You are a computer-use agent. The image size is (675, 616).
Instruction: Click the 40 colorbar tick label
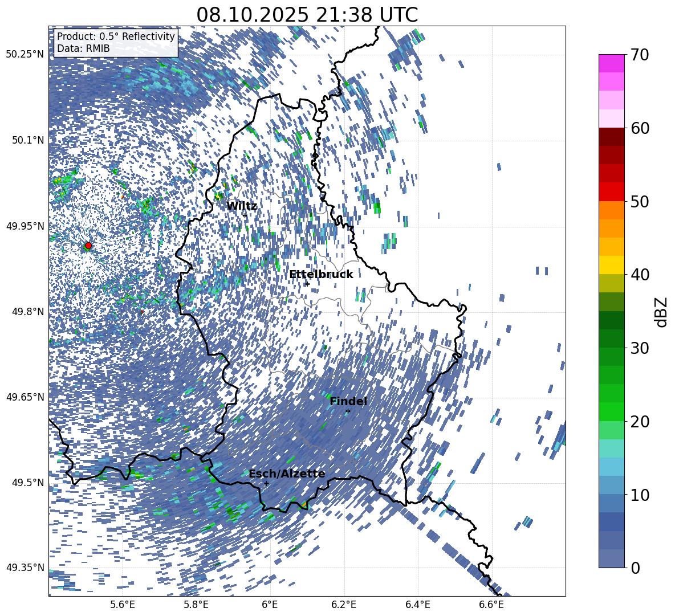pyautogui.click(x=639, y=275)
